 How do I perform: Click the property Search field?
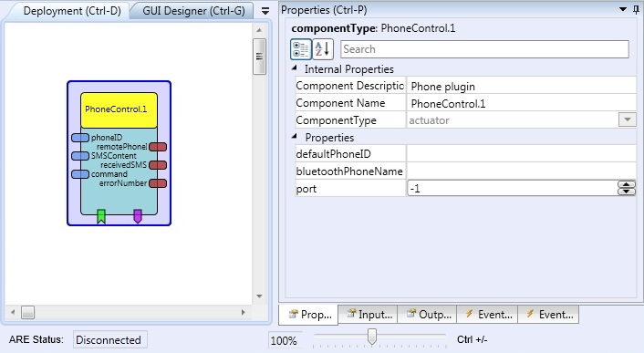click(484, 49)
